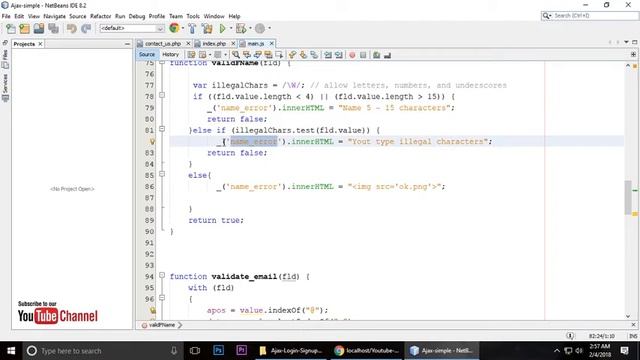Open the dropdown arrow beside Profile Project
Screen dimensions: 640x360
(269, 28)
